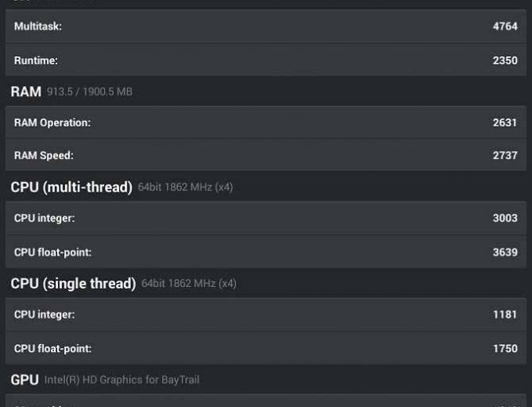Select the RAM Speed score 2737
Viewport: 532px width, 407px height.
point(505,156)
